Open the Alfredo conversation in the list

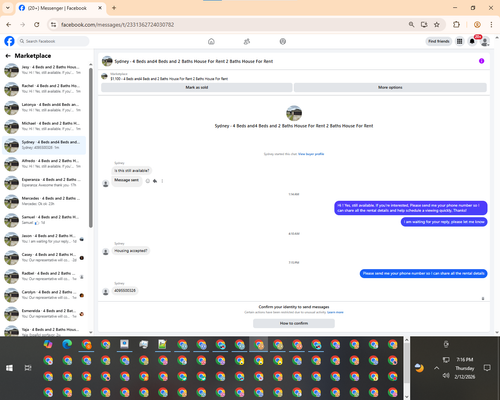[x=44, y=164]
